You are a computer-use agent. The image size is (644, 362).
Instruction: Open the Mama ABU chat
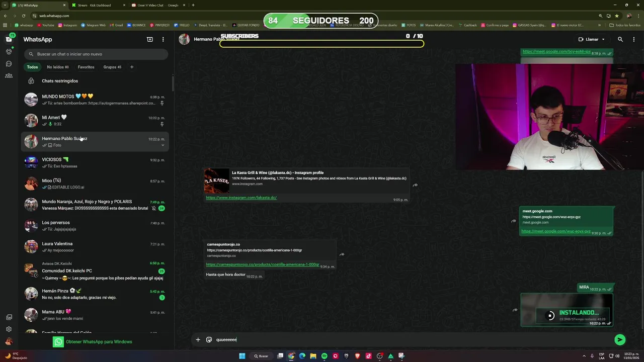point(95,315)
